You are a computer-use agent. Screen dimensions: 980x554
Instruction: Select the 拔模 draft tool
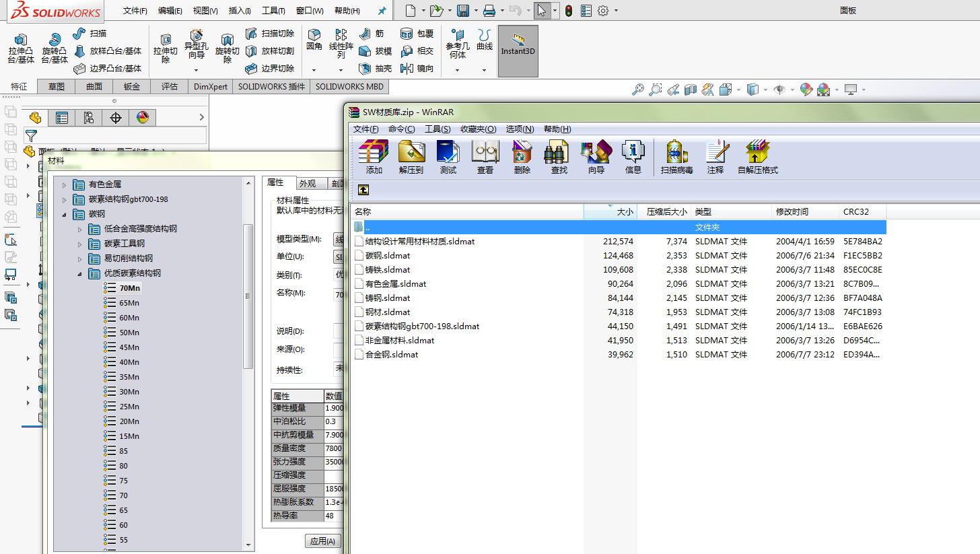point(376,50)
